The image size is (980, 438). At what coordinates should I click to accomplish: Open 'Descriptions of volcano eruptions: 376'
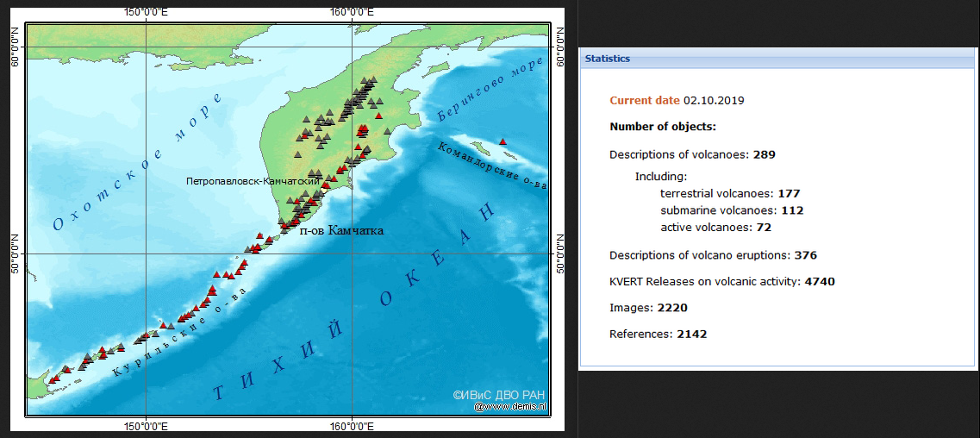(713, 255)
